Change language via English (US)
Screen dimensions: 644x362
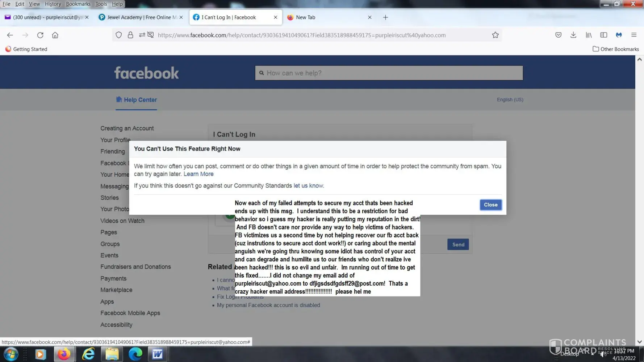510,100
